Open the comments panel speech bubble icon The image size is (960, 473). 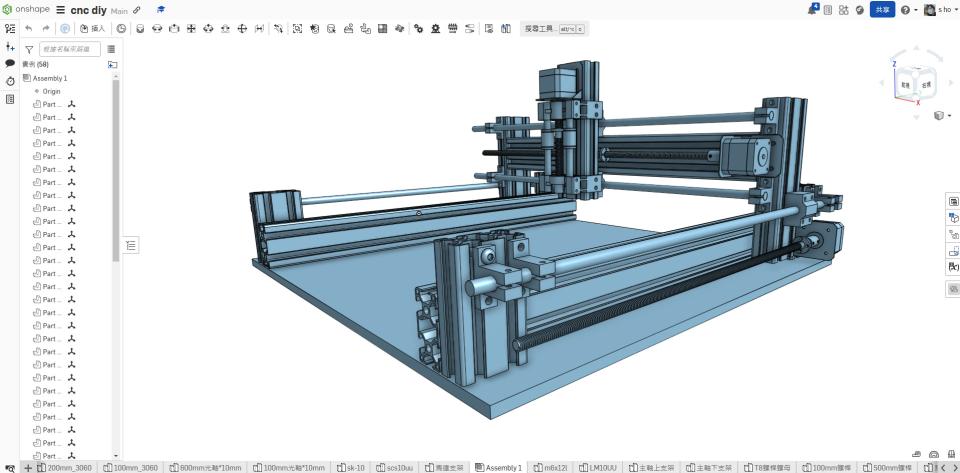(10, 63)
